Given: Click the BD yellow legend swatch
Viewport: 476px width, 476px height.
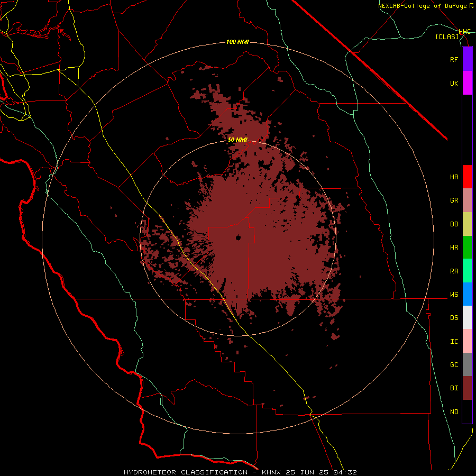Looking at the screenshot, I should click(467, 224).
